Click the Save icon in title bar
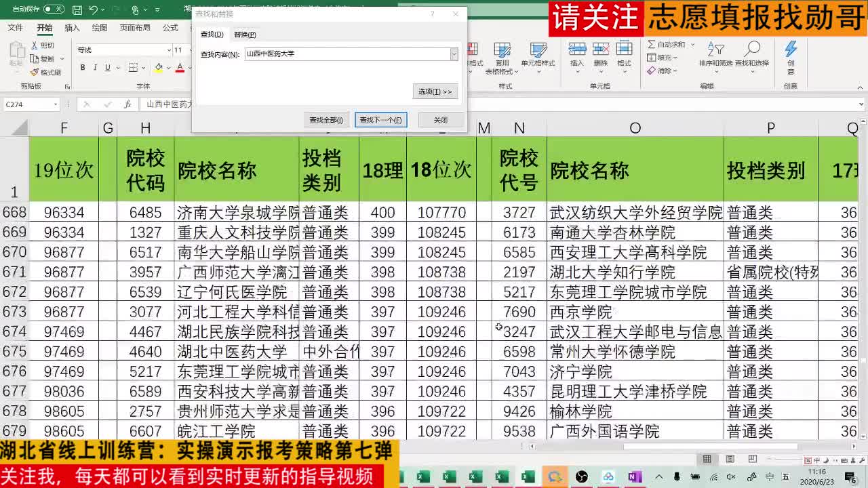Viewport: 868px width, 488px height. (x=77, y=10)
